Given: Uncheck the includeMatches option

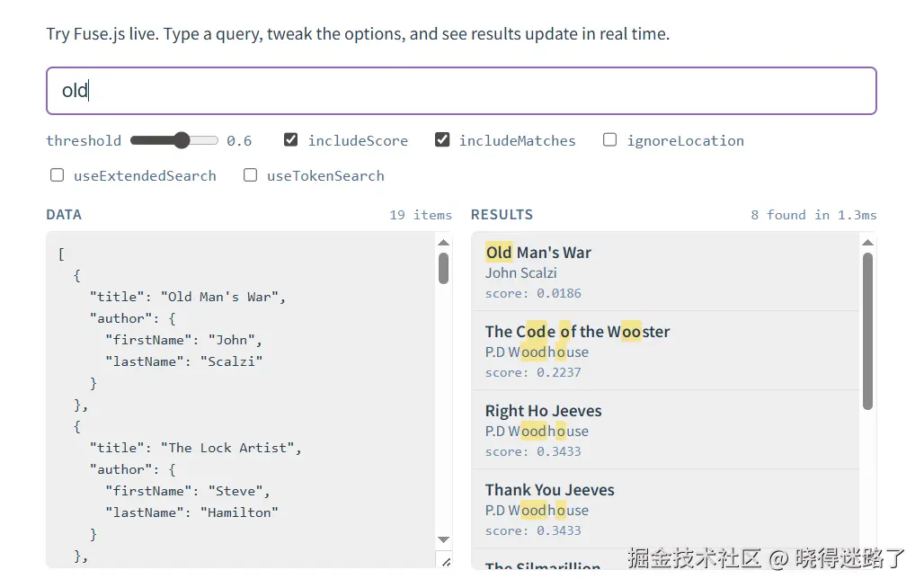Looking at the screenshot, I should [x=442, y=140].
